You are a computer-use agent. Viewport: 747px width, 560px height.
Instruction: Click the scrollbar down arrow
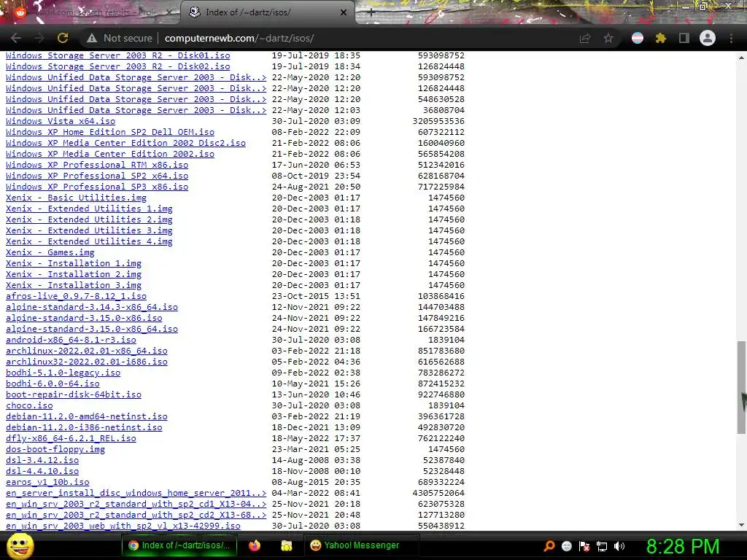tap(741, 525)
